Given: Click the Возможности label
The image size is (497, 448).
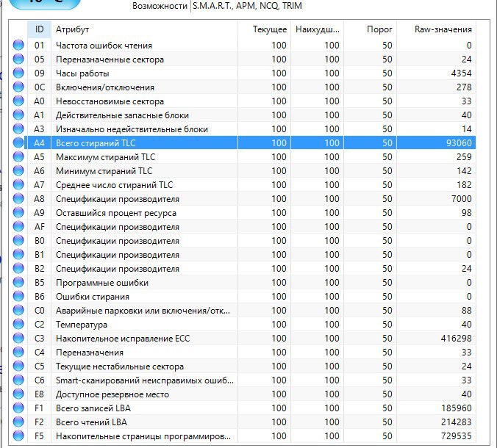Looking at the screenshot, I should (160, 6).
